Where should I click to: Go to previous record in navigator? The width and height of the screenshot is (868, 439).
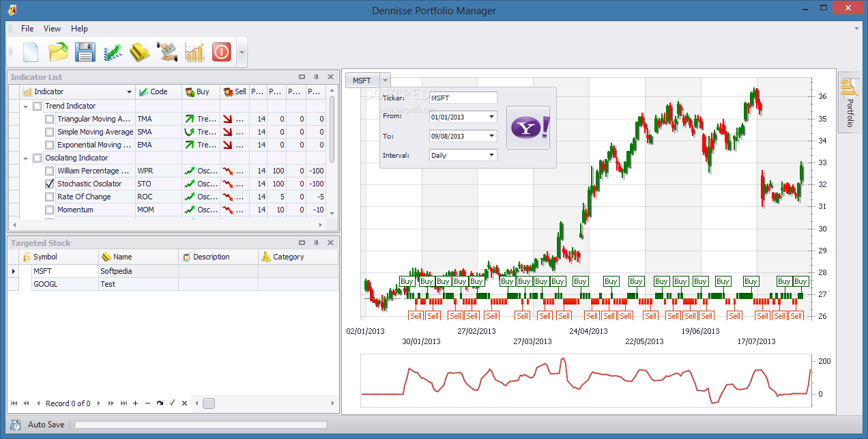pos(39,403)
